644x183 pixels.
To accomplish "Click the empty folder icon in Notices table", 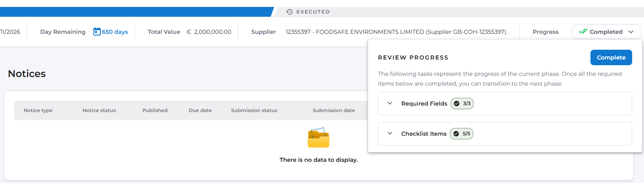I will pos(318,138).
